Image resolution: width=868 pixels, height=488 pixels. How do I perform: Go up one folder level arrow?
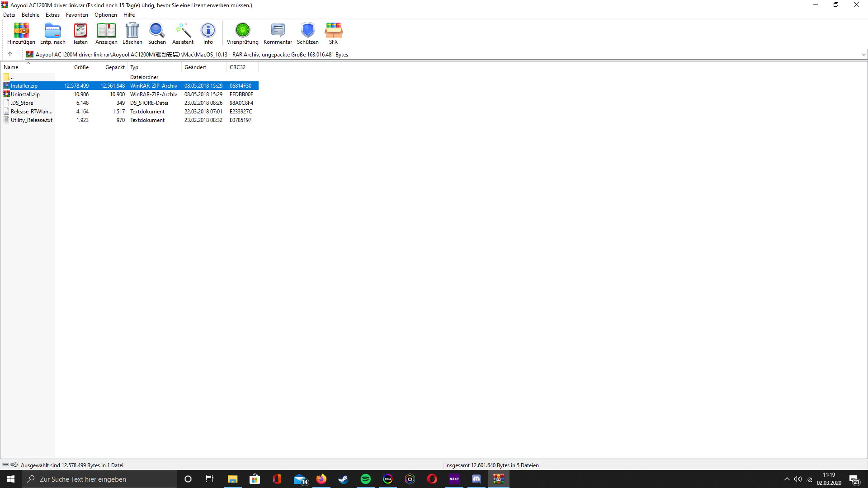coord(10,54)
